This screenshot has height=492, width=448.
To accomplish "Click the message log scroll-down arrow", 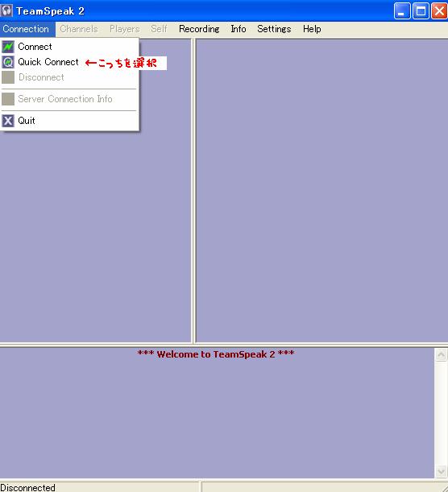I will coord(441,471).
